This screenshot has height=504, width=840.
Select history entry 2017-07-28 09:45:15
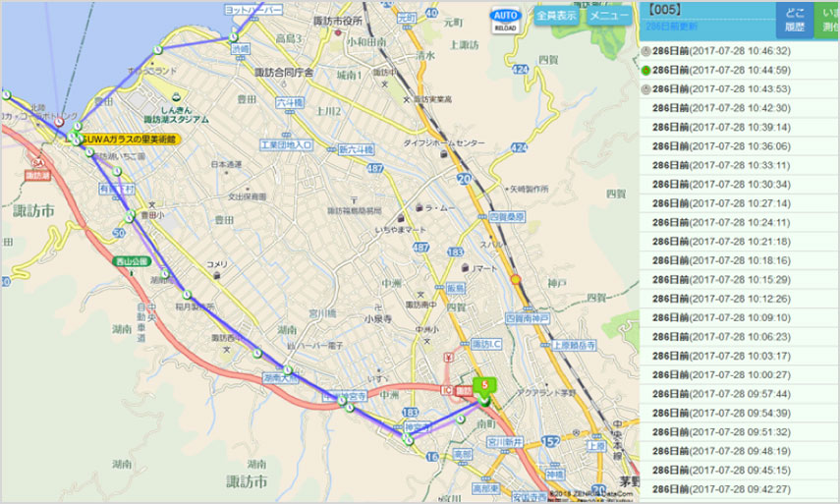click(739, 471)
